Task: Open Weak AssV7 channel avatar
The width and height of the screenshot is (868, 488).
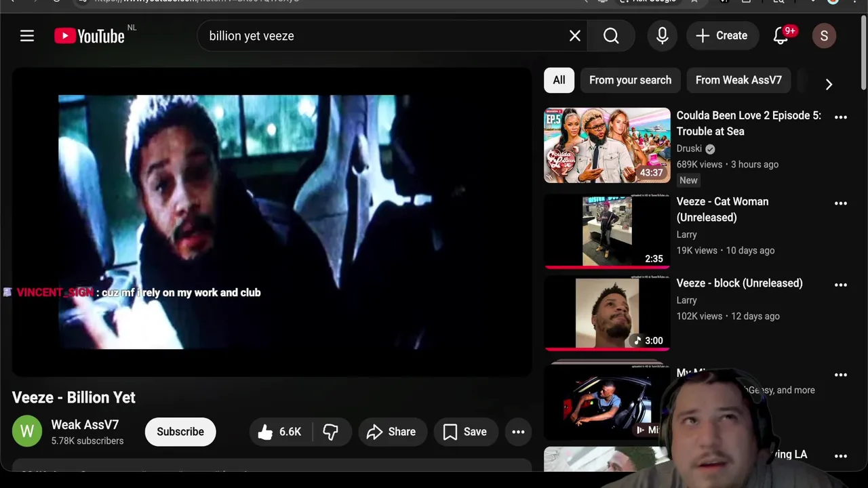Action: pos(27,432)
